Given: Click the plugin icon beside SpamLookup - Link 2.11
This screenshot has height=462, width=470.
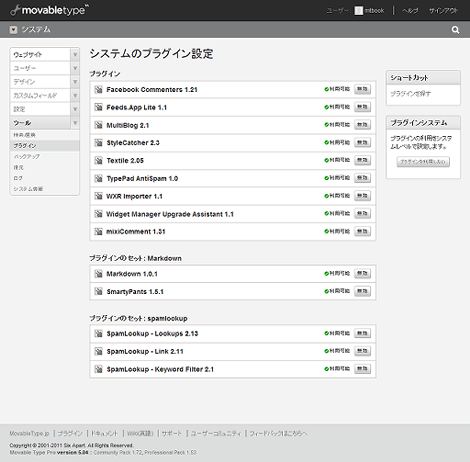Looking at the screenshot, I should 98,351.
